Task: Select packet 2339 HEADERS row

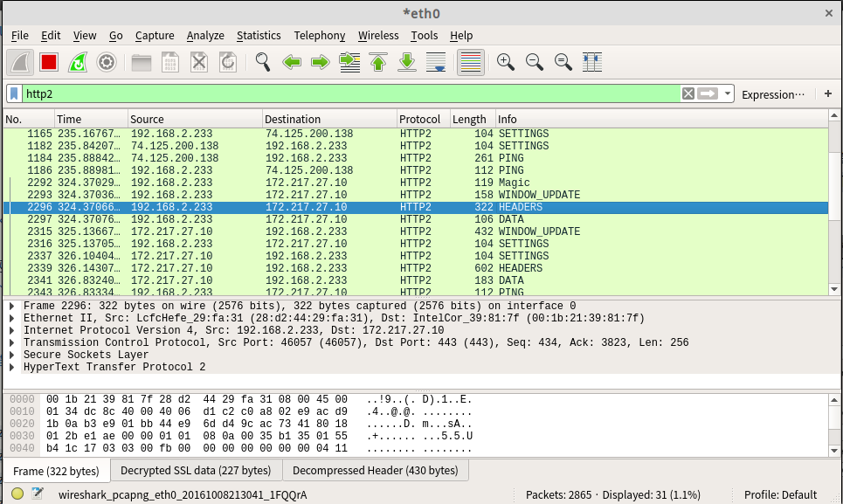Action: pos(349,268)
